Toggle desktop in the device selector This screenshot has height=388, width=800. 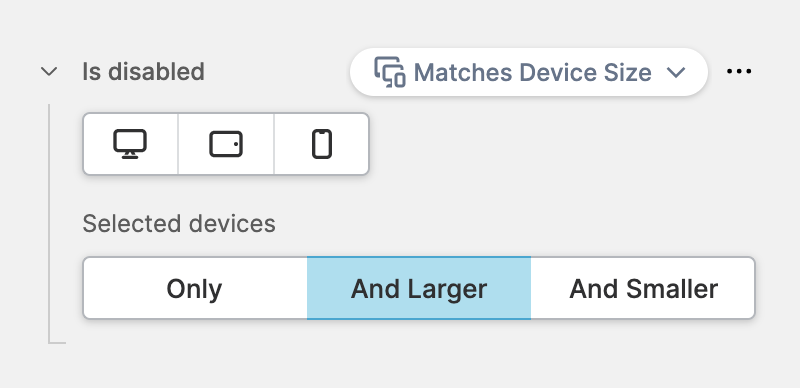(130, 144)
